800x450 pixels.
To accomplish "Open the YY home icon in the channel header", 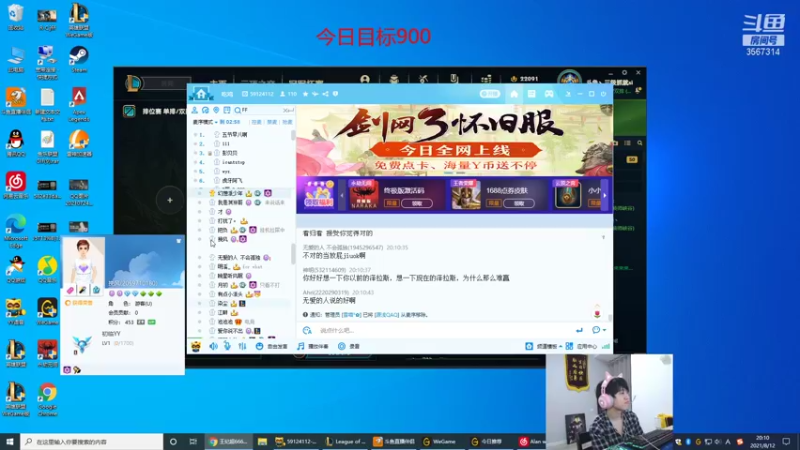I will 201,93.
